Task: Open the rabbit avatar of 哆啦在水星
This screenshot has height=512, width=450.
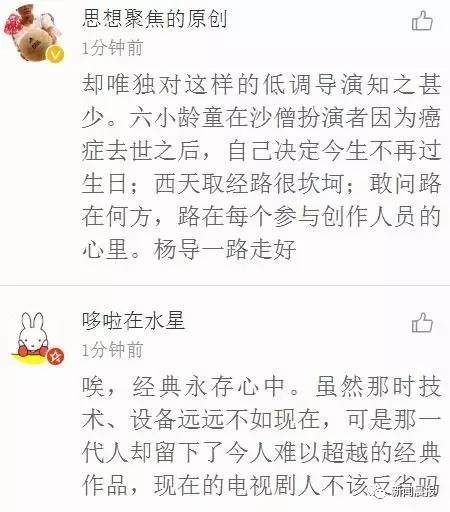Action: (x=33, y=337)
